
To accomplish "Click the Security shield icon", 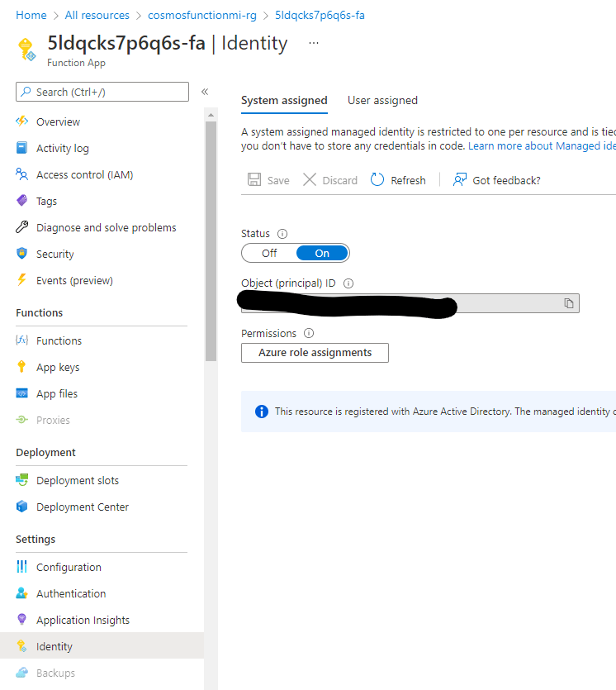I will (x=22, y=254).
